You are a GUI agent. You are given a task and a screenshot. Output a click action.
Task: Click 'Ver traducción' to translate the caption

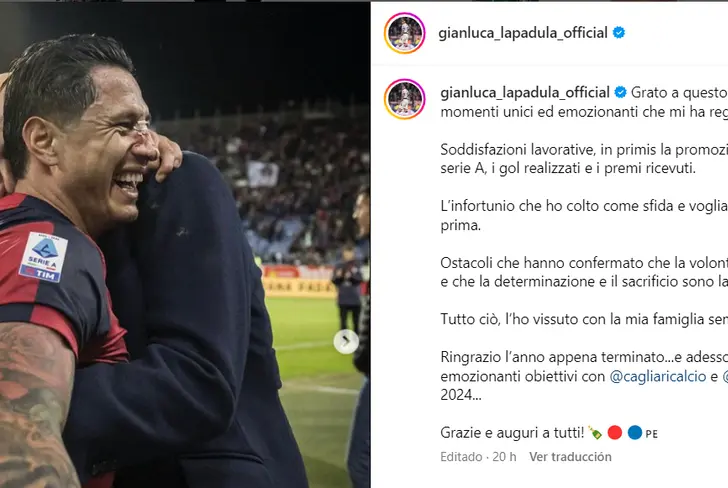click(x=570, y=457)
